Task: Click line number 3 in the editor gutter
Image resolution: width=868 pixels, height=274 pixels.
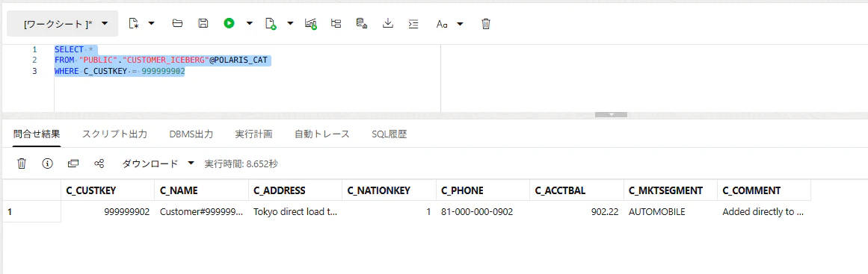Action: [x=34, y=71]
